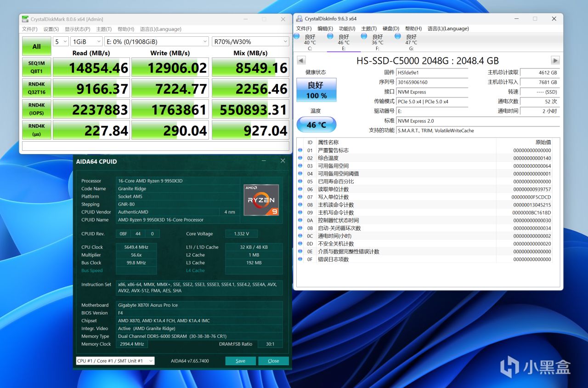Click the 46 °C temperature indicator
Viewport: 588px width, 388px height.
tap(316, 125)
